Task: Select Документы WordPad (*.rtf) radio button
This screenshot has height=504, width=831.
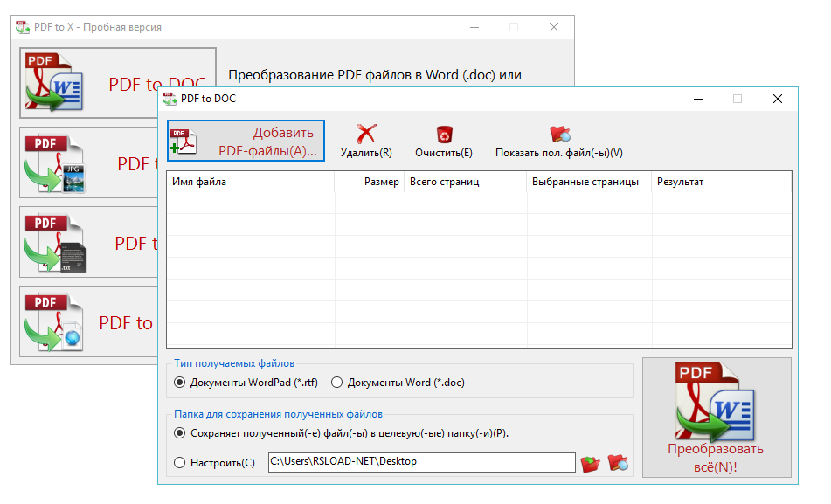Action: [x=180, y=383]
